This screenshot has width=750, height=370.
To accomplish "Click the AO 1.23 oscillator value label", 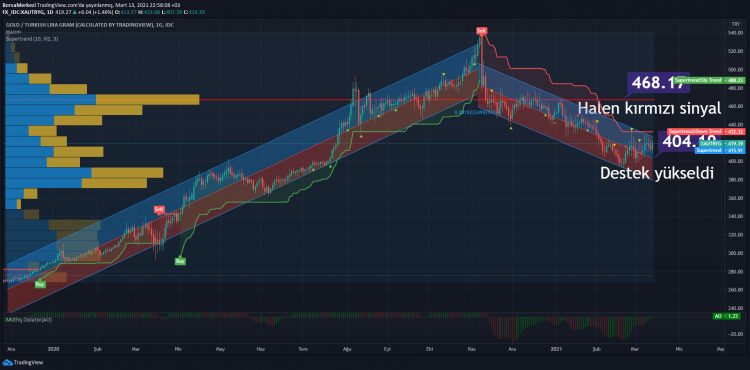I will (723, 316).
